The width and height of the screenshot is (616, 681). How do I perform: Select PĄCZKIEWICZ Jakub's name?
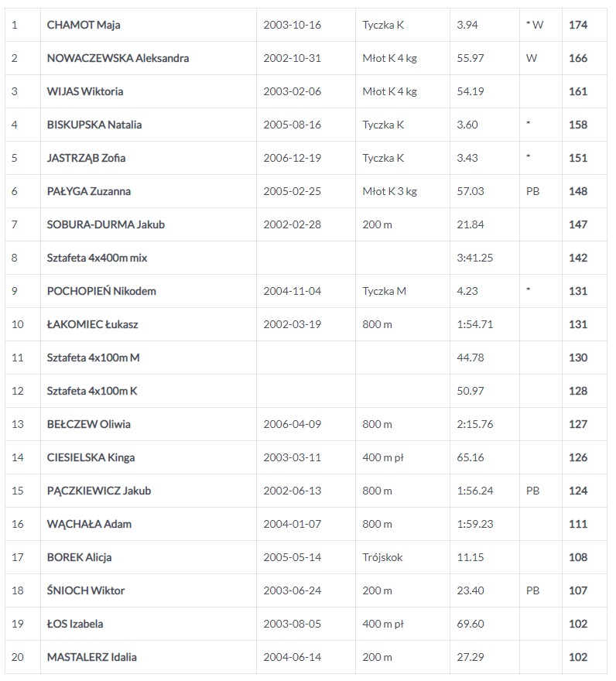[99, 491]
